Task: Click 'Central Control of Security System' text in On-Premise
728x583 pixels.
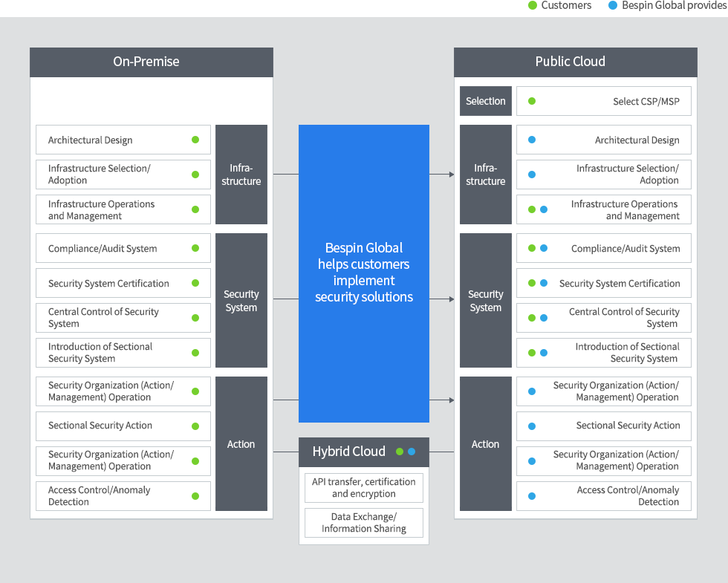Action: 103,318
